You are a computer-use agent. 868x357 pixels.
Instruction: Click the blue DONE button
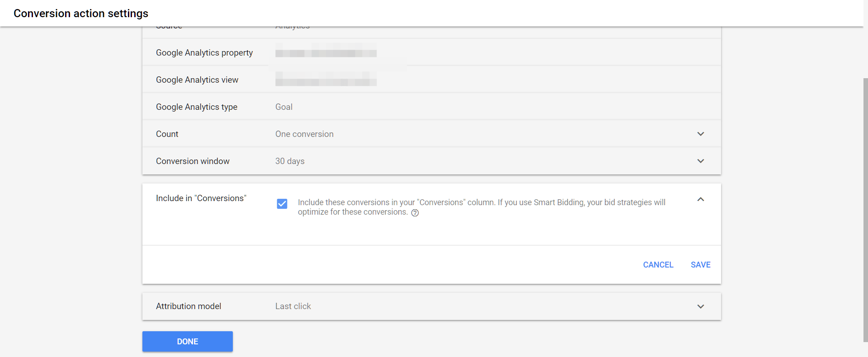188,342
